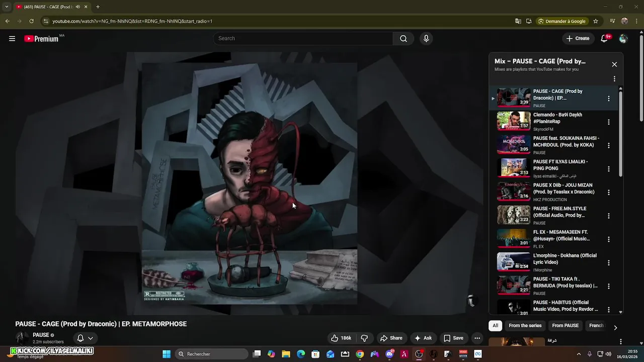Open YouTube notifications bell with 9+ badge
The height and width of the screenshot is (362, 644).
tap(605, 39)
